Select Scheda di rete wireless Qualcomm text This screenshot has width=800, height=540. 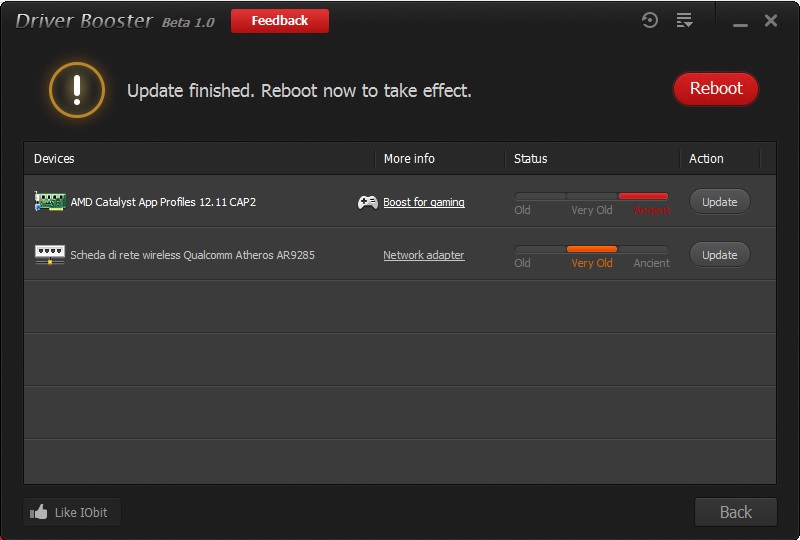tap(192, 255)
